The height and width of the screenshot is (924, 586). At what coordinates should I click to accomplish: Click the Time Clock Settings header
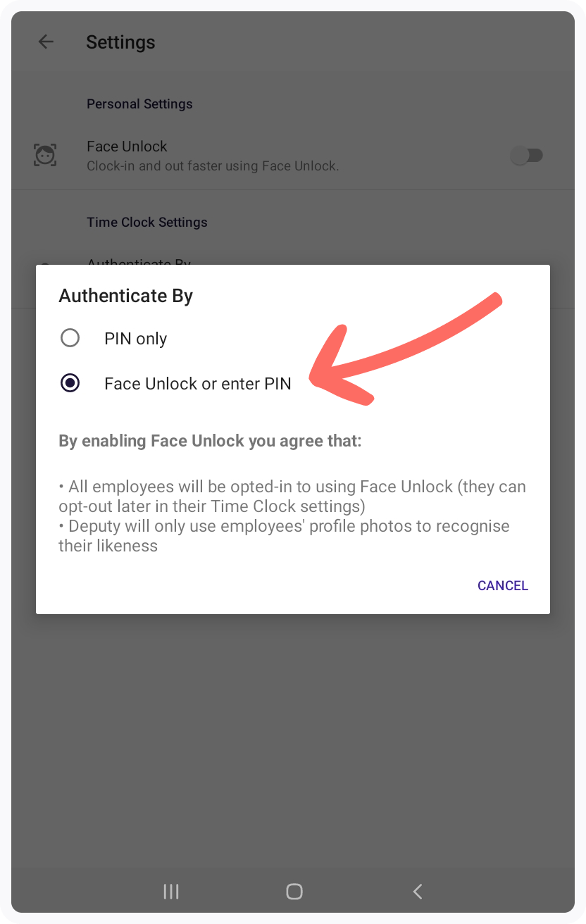click(147, 223)
